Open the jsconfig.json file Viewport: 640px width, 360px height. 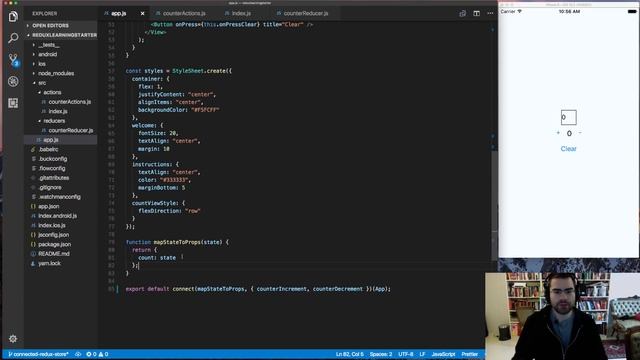(x=53, y=235)
